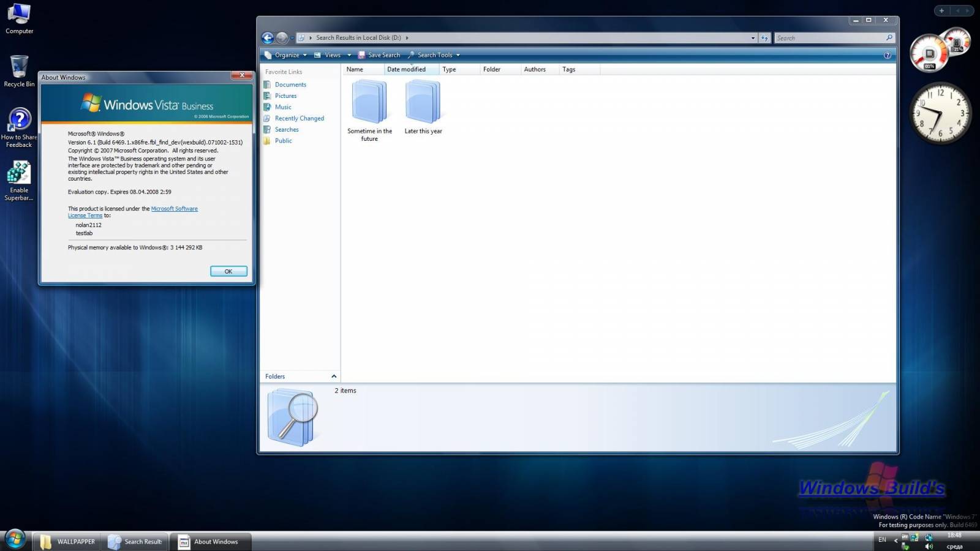Expand the Folders pane chevron
Viewport: 980px width, 551px height.
[334, 376]
